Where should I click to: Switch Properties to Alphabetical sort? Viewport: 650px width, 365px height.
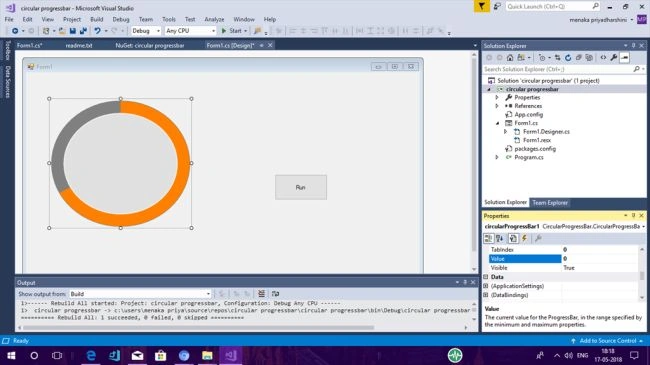[500, 238]
